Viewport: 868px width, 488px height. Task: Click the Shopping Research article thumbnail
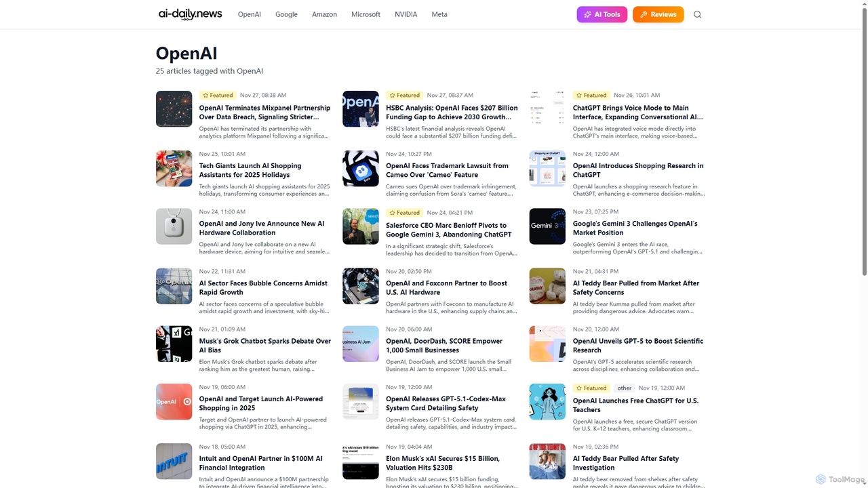click(x=547, y=169)
